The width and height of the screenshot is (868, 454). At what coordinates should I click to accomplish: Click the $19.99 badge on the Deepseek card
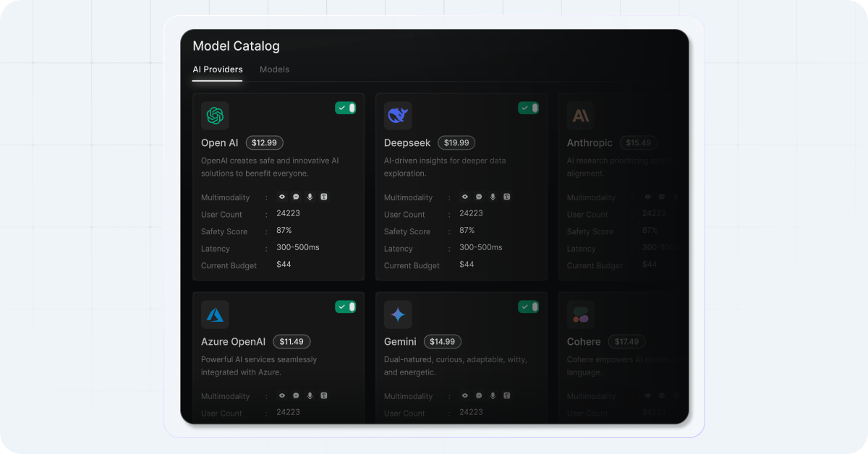coord(456,142)
